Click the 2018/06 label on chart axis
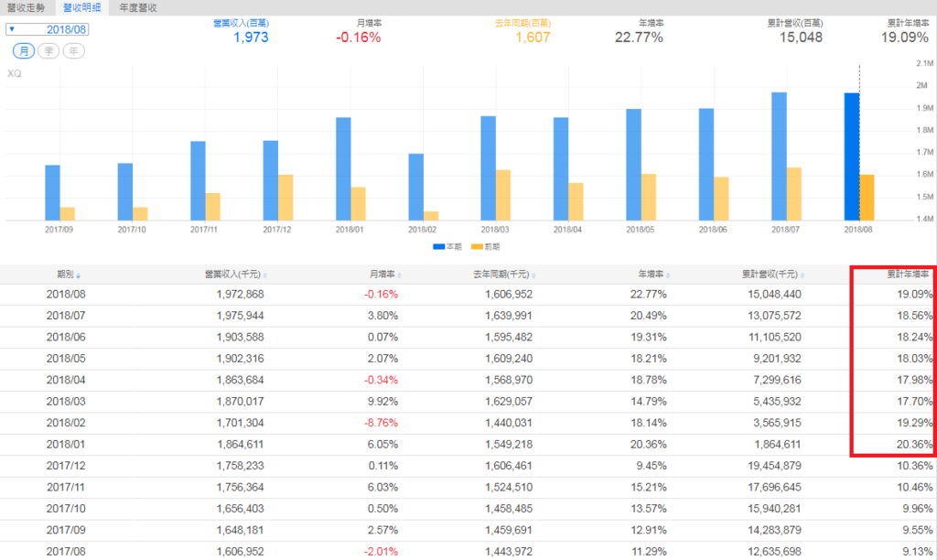This screenshot has width=937, height=560. point(713,230)
